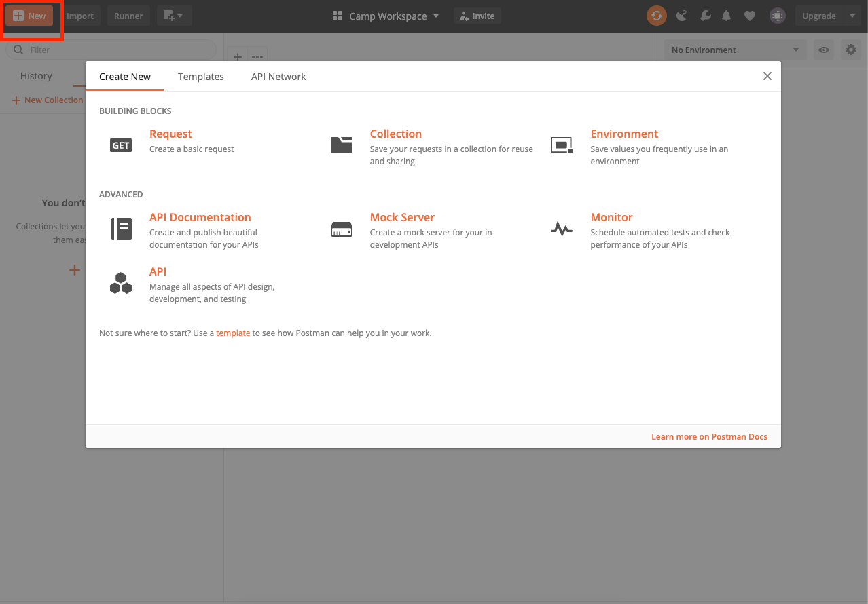Click the Request title link
The width and height of the screenshot is (868, 604).
pyautogui.click(x=170, y=134)
